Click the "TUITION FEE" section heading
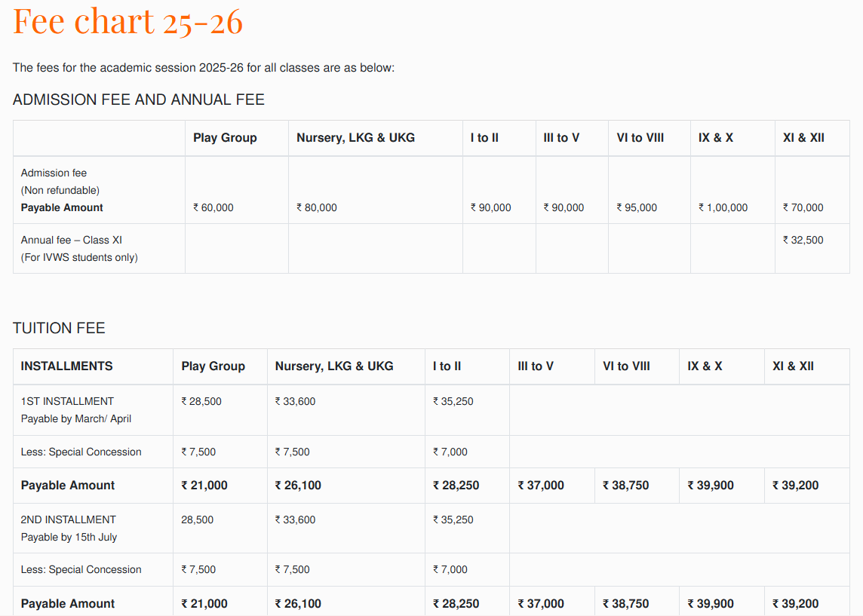This screenshot has height=616, width=863. click(59, 328)
